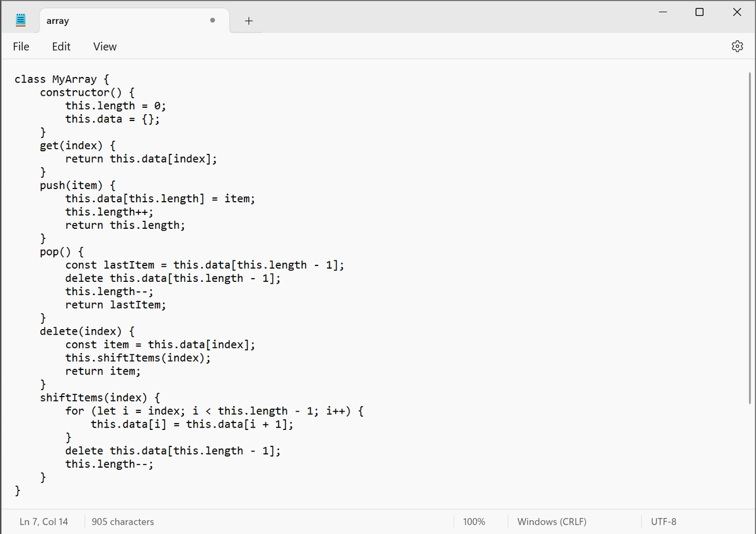Close the Notepad window
This screenshot has height=534, width=756.
[737, 12]
